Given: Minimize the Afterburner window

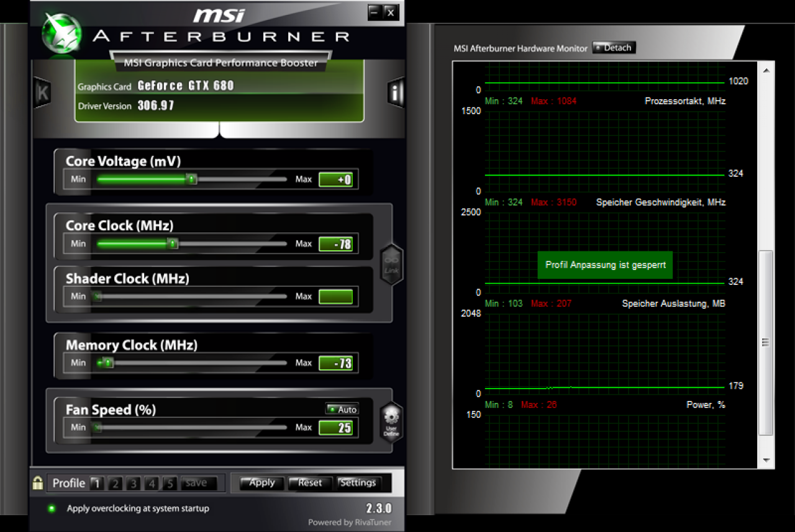Looking at the screenshot, I should point(374,12).
